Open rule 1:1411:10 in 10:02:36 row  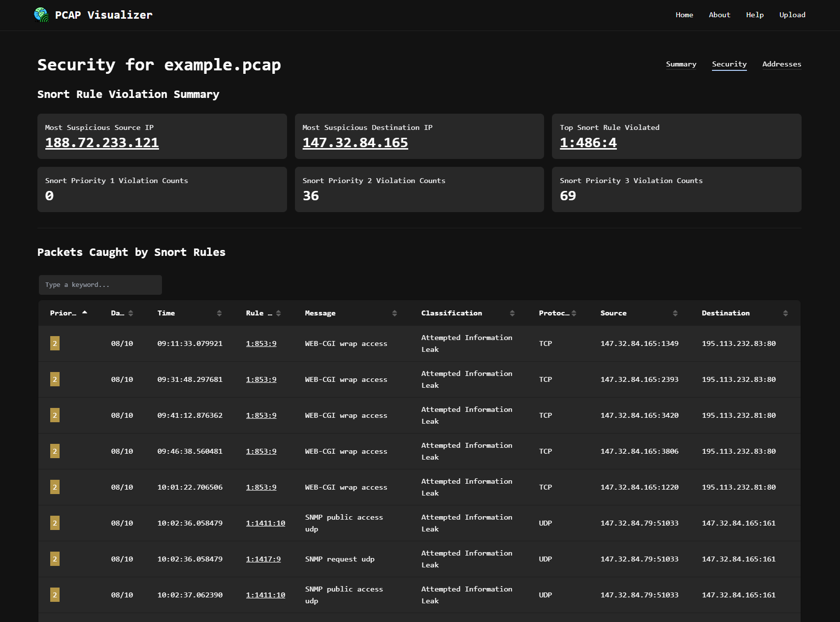[x=265, y=523]
